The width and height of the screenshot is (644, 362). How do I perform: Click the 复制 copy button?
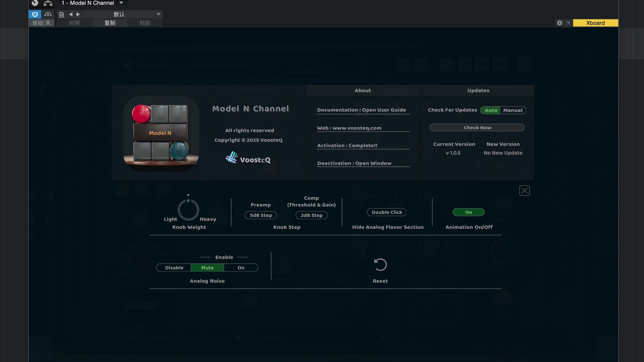[x=110, y=23]
